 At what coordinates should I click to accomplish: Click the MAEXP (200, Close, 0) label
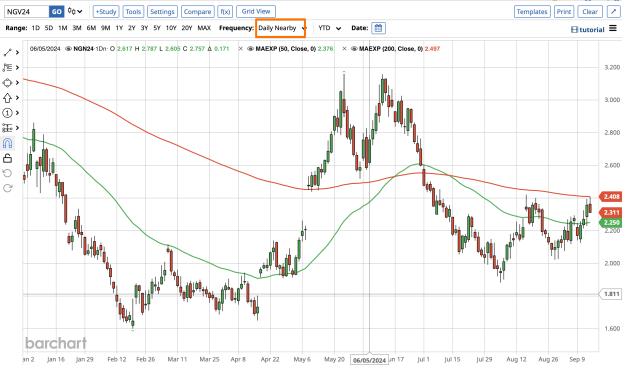(x=391, y=49)
